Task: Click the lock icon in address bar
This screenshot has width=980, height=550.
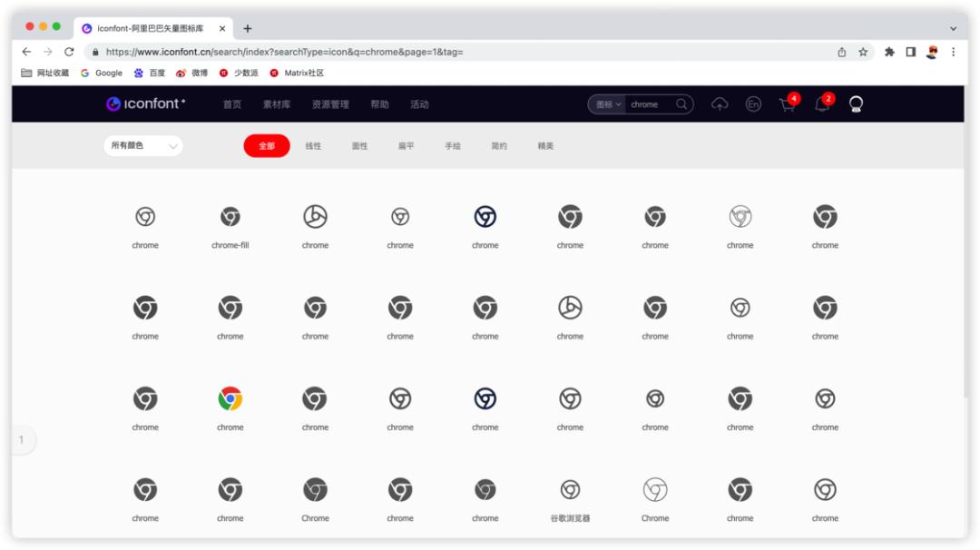Action: click(95, 52)
